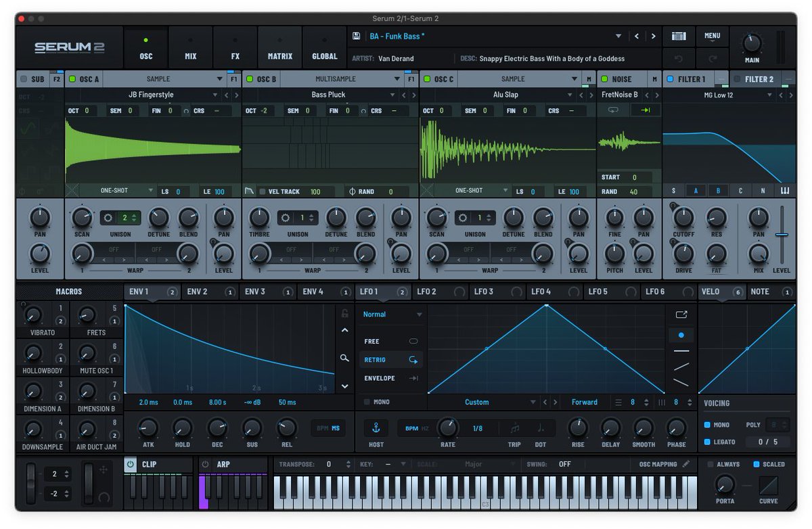Open the MATRIX tab

click(x=280, y=47)
